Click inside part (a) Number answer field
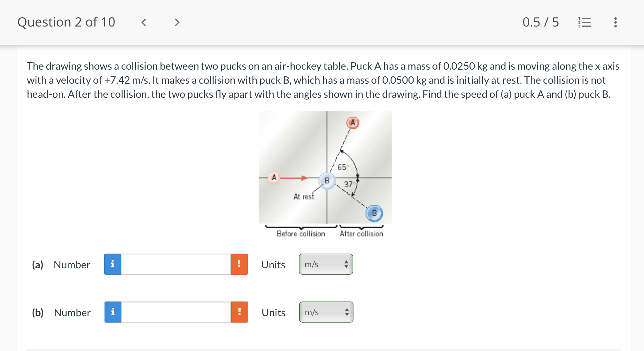 (176, 264)
